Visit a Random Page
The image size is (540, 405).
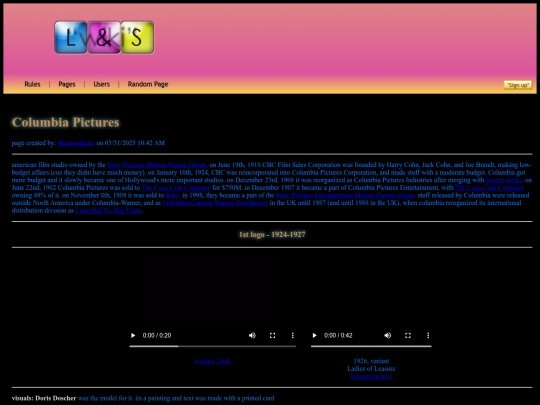[148, 84]
